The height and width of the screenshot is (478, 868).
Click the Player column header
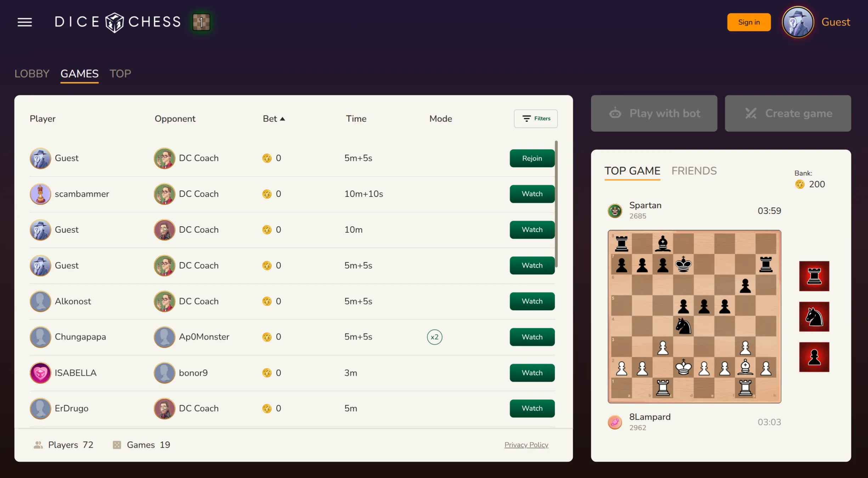point(43,119)
